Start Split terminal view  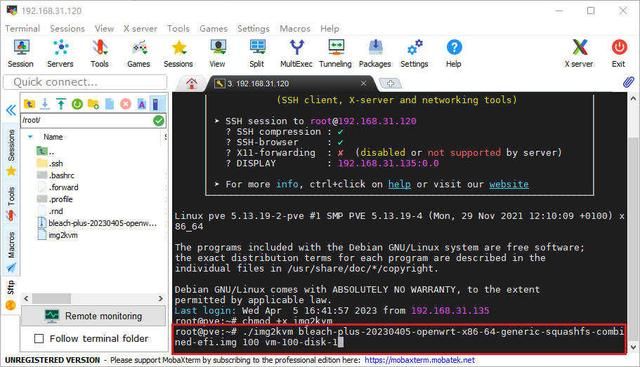click(257, 53)
